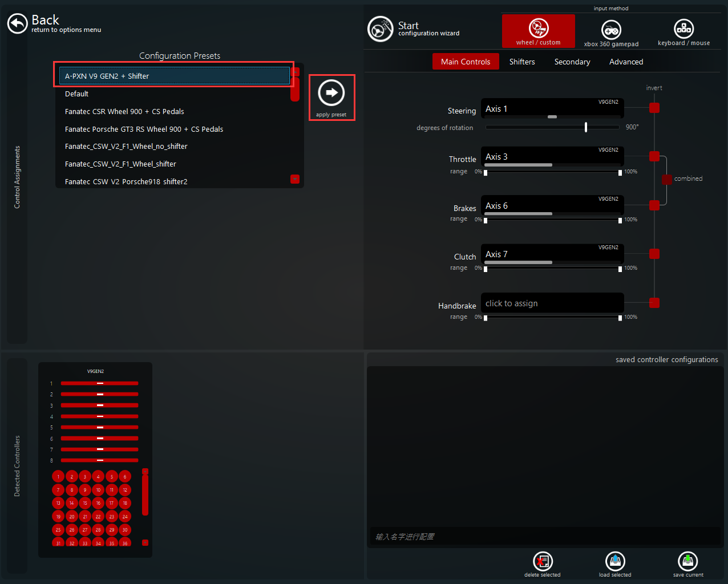Click Brakes range 0% handle
728x584 pixels.
click(x=486, y=221)
